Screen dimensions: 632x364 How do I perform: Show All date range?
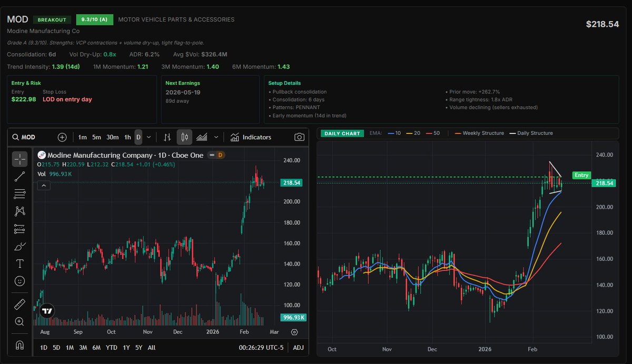click(x=151, y=348)
